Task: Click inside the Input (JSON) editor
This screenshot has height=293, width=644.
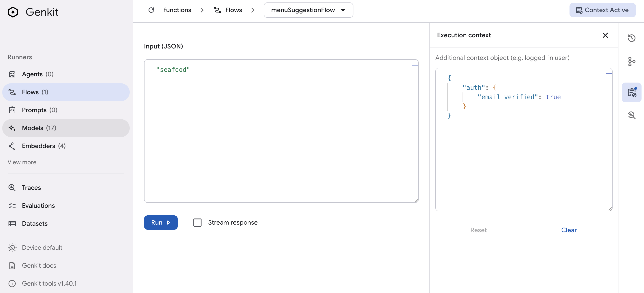Action: [x=281, y=131]
